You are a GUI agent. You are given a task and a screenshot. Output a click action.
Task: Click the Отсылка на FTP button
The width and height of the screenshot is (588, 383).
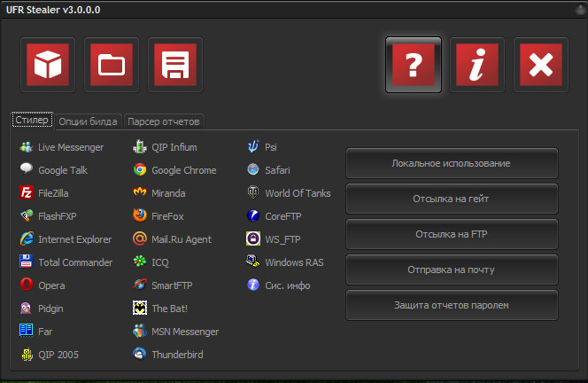coord(452,234)
